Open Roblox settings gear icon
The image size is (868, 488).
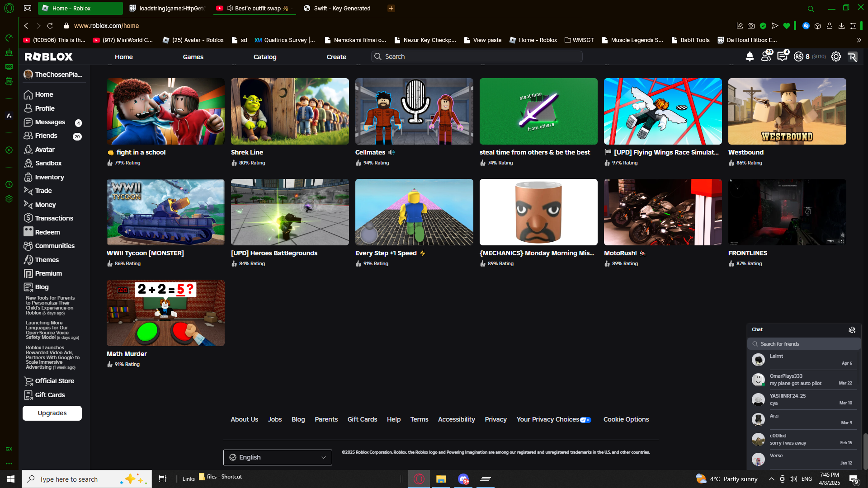click(836, 56)
